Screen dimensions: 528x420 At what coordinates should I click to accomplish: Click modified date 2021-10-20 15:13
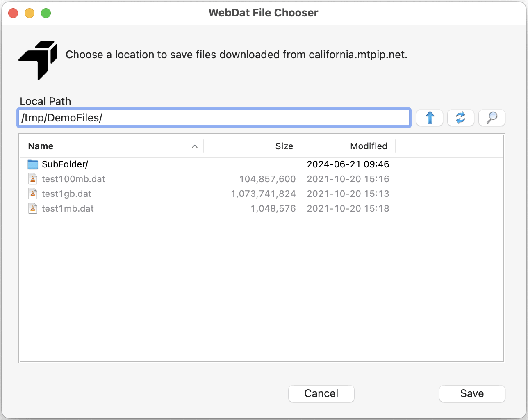[348, 194]
